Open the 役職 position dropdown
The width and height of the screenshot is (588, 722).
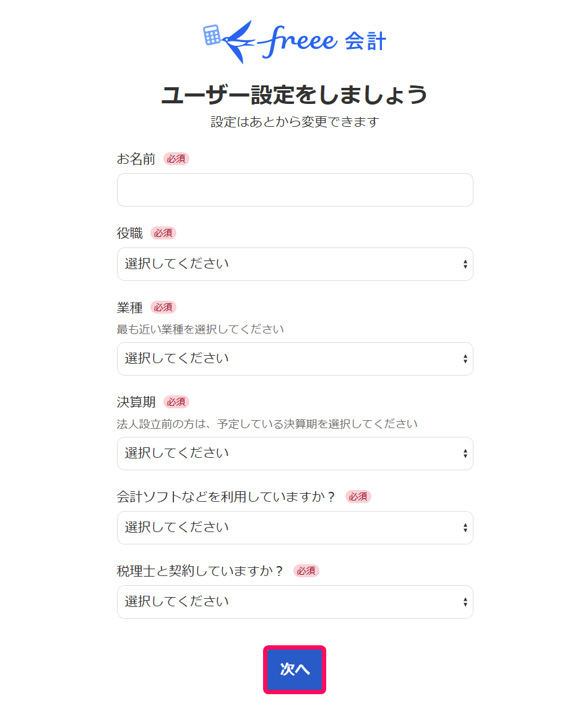tap(295, 264)
